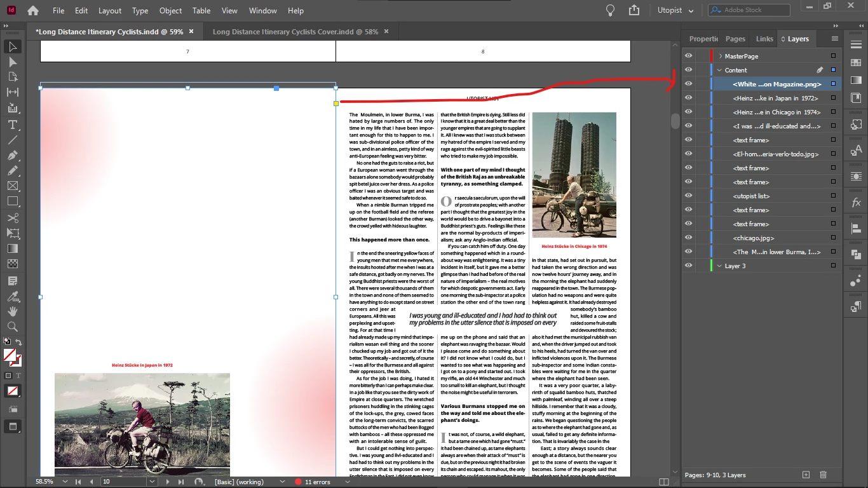Select the Free Transform tool
Screen dimensions: 868x488
(x=12, y=233)
